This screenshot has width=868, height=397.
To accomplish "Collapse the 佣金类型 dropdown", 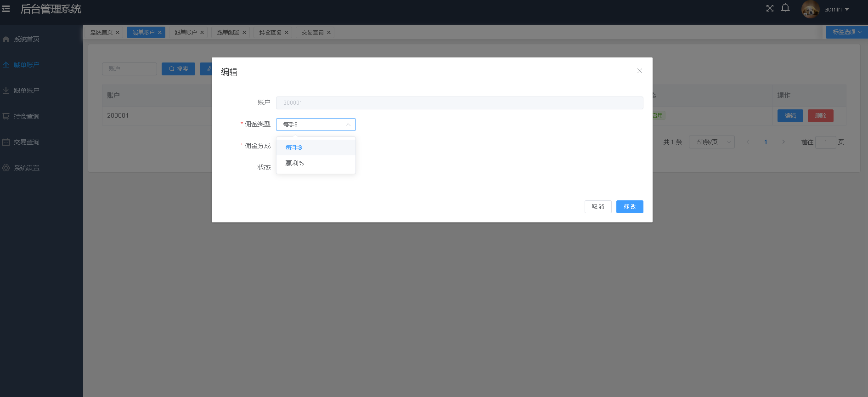I will click(348, 125).
